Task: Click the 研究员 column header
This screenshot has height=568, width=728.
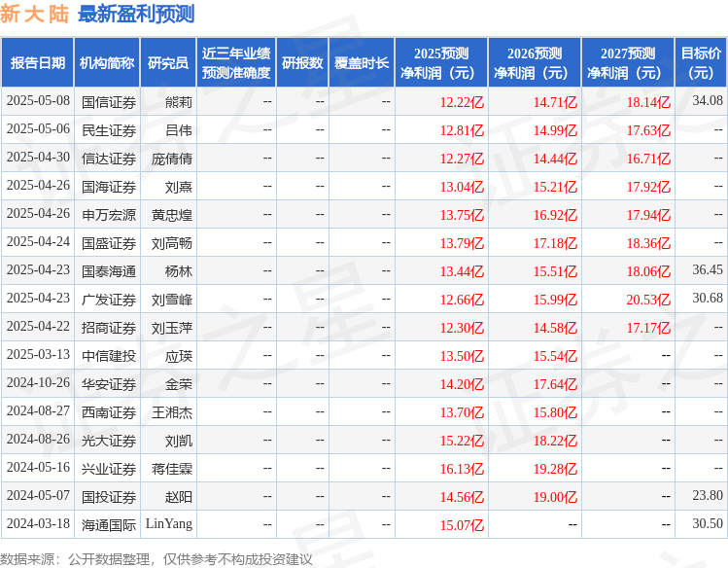Action: pos(168,62)
